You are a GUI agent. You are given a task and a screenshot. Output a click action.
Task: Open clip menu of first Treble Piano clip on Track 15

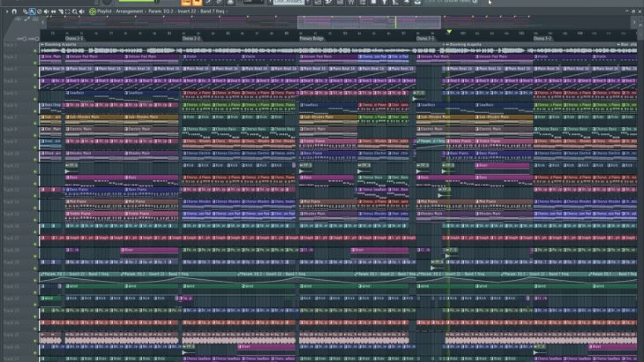[x=68, y=214]
